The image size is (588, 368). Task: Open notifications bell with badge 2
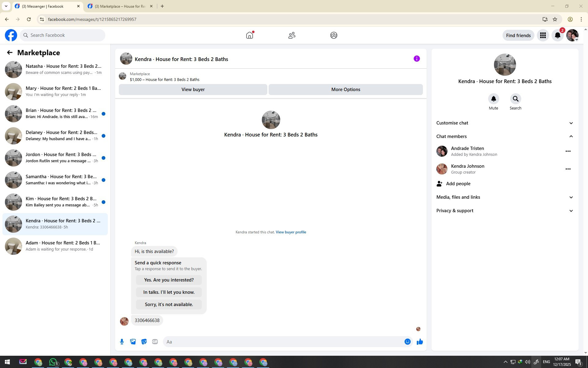pos(558,36)
